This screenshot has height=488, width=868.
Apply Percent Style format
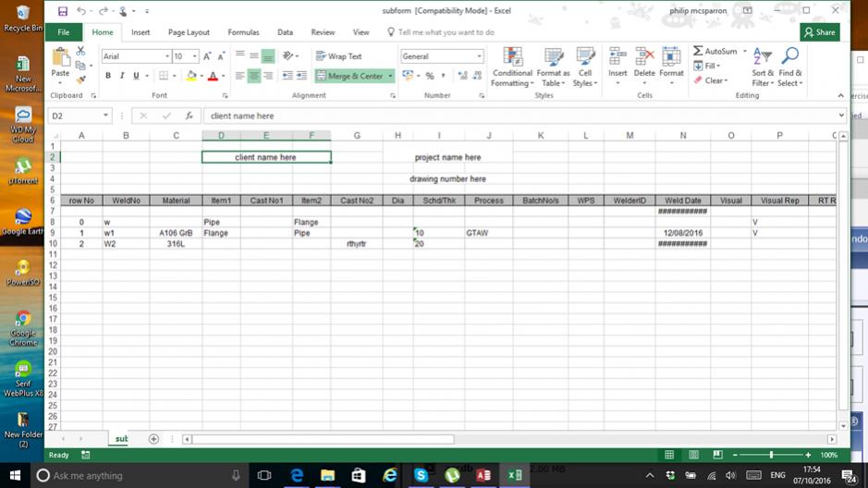pyautogui.click(x=430, y=76)
